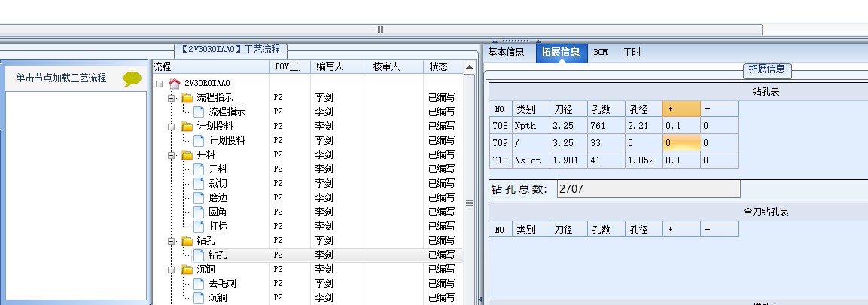Click folder icon of 流程指示 group
The width and height of the screenshot is (868, 305).
coord(187,98)
